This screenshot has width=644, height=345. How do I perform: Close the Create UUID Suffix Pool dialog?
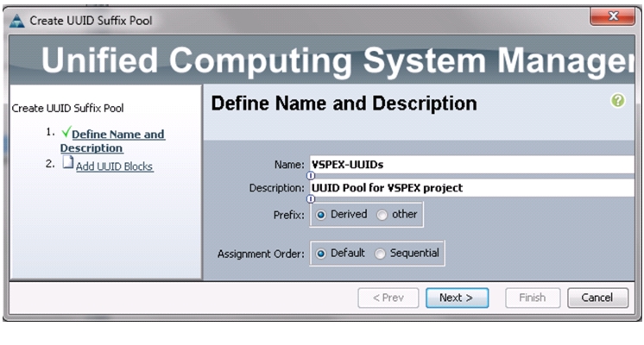click(613, 16)
